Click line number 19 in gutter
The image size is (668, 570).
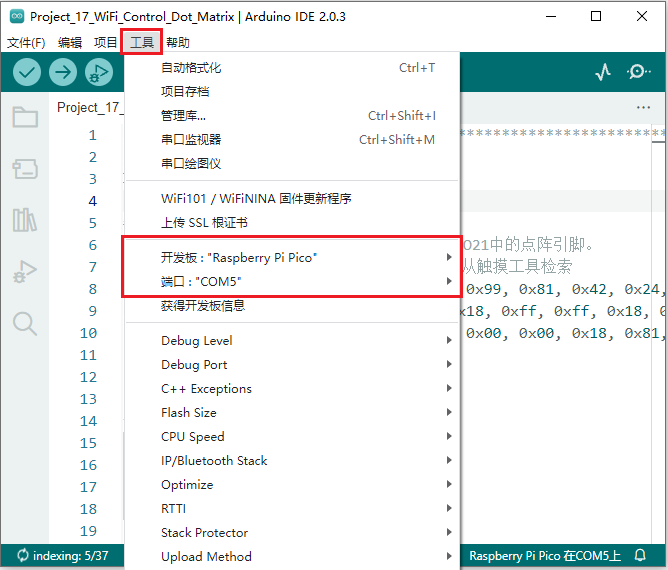coord(89,531)
